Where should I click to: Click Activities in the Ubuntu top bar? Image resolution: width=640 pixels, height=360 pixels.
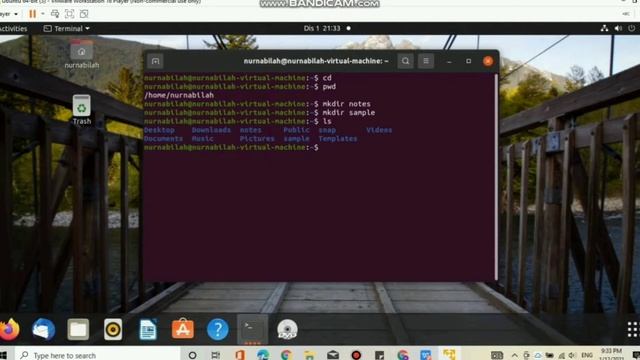[13, 28]
